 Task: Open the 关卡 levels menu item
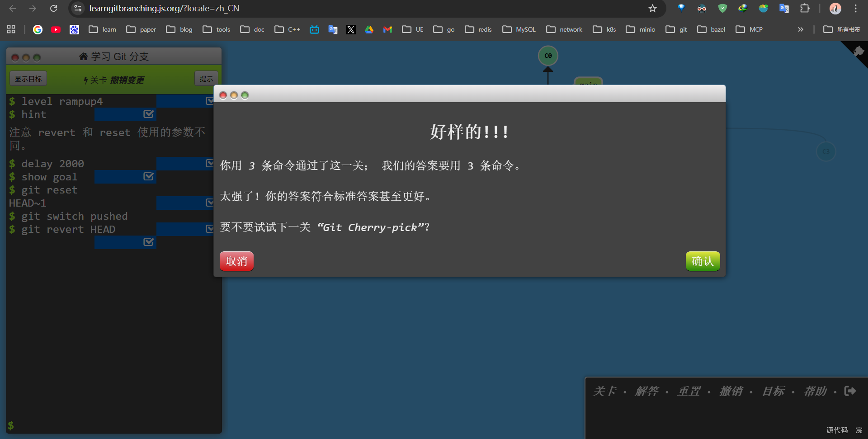pos(604,391)
